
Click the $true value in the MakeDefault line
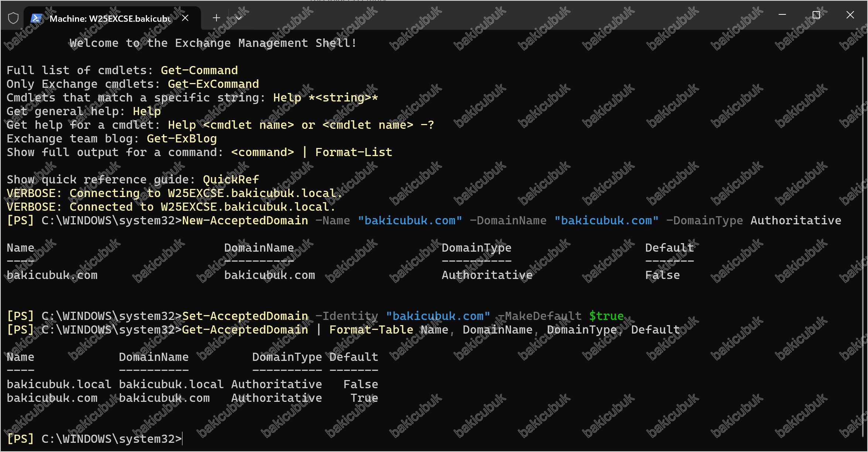[x=606, y=316]
